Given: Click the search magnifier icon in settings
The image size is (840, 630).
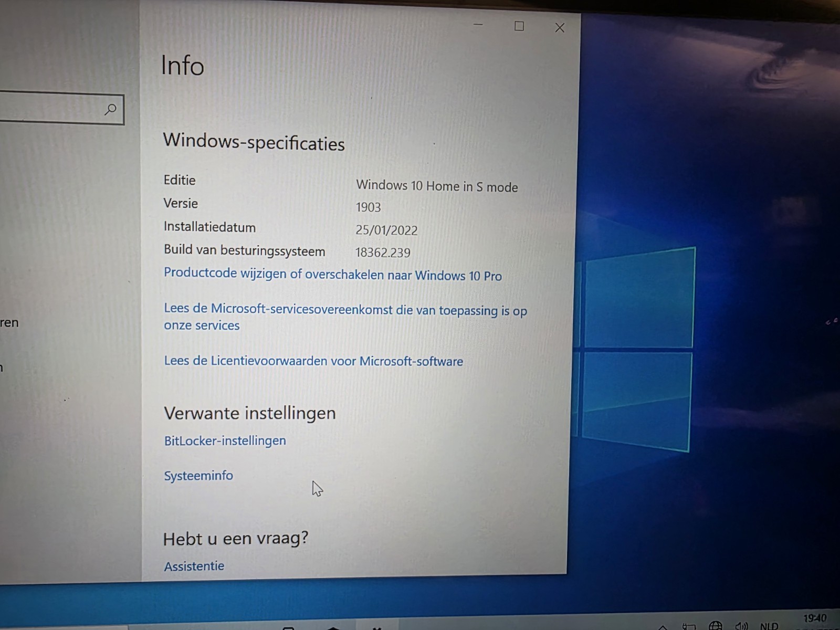Looking at the screenshot, I should (x=110, y=109).
